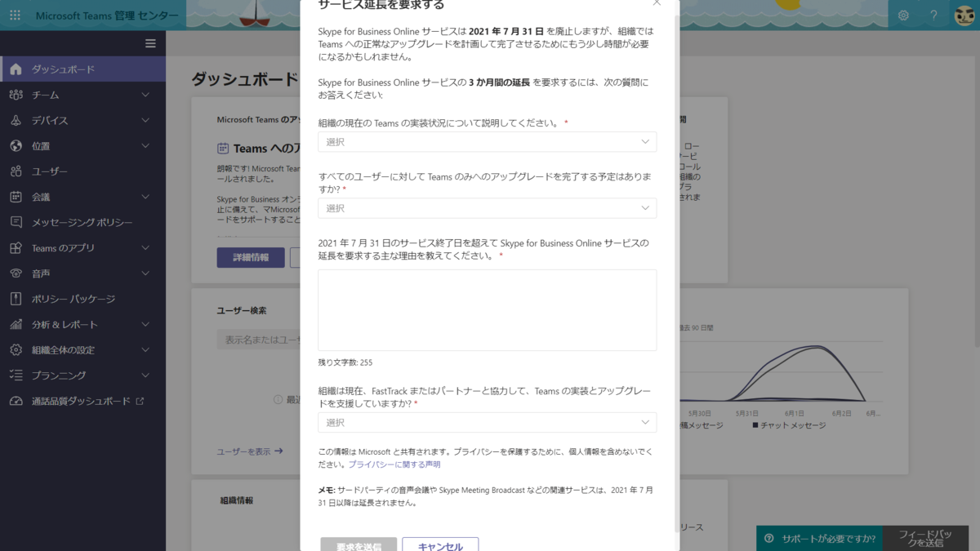Follow the ユーザーを表示 link
Screen dimensions: 980x551
click(250, 451)
